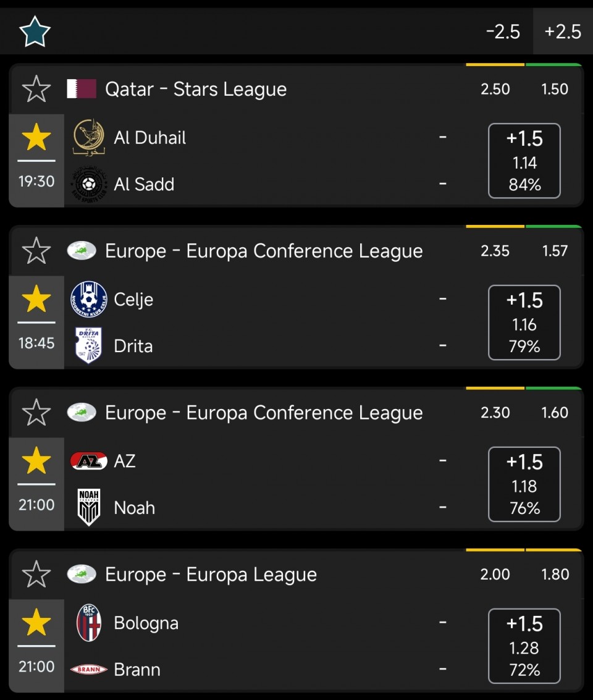Click the Celje team crest
593x700 pixels.
(x=89, y=299)
